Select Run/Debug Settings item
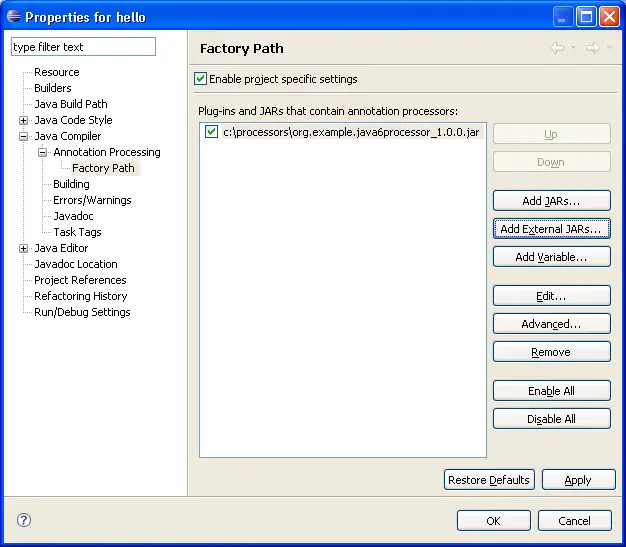The height and width of the screenshot is (547, 626). pyautogui.click(x=82, y=312)
